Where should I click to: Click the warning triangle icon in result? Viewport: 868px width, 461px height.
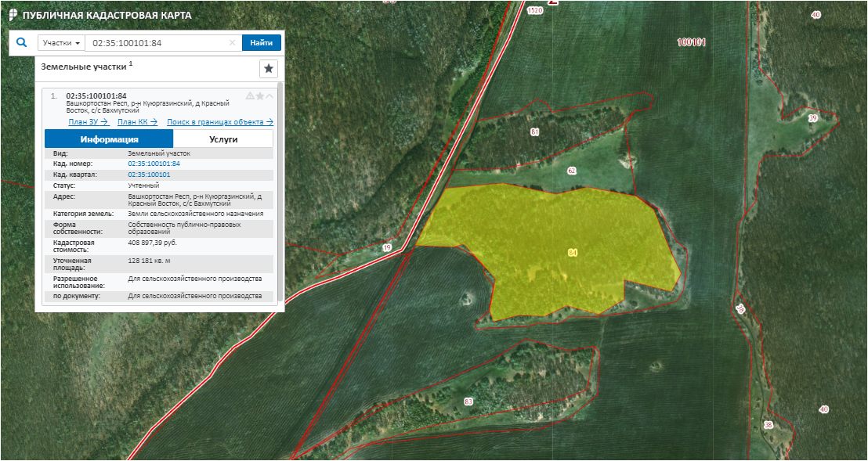click(x=250, y=96)
